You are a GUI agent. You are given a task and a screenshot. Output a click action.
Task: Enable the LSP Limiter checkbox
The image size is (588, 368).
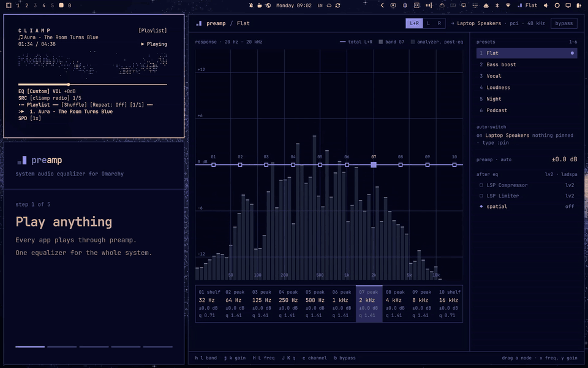481,196
